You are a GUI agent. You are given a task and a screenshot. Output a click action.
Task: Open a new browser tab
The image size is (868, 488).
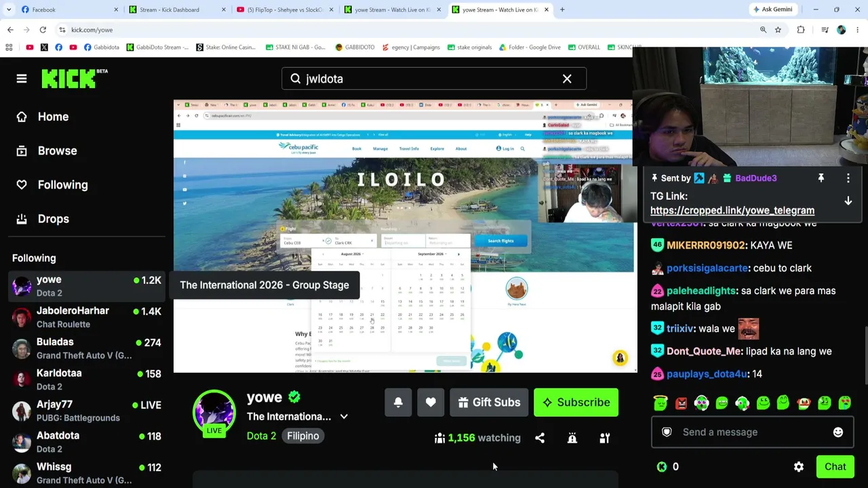tap(562, 9)
